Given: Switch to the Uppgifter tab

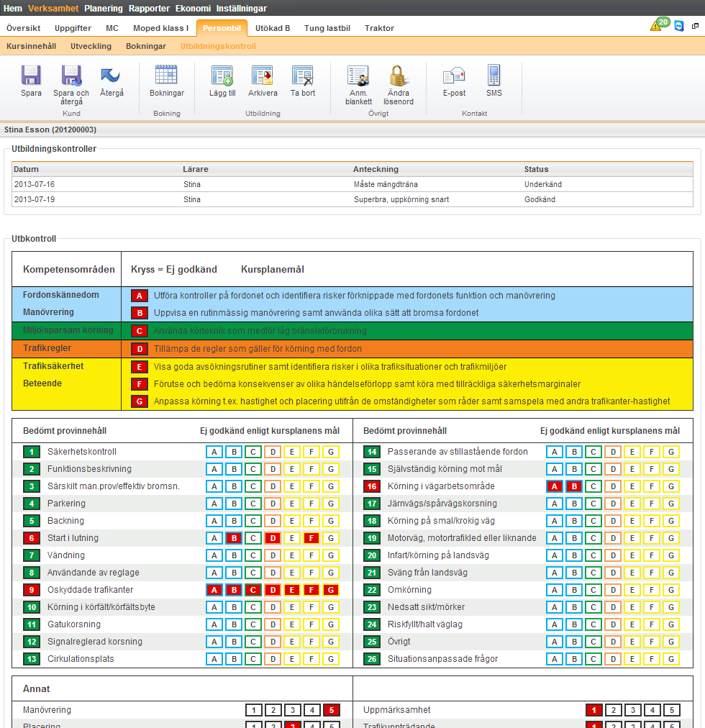Looking at the screenshot, I should pos(73,28).
